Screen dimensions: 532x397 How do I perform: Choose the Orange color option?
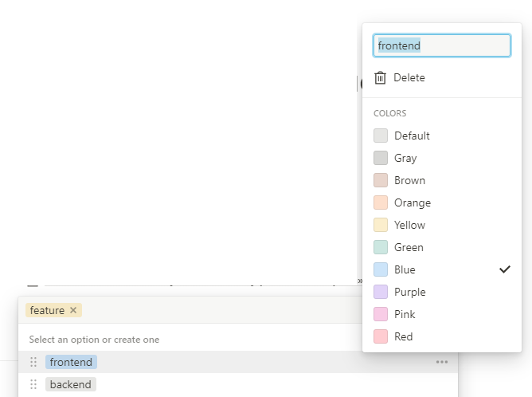tap(442, 202)
